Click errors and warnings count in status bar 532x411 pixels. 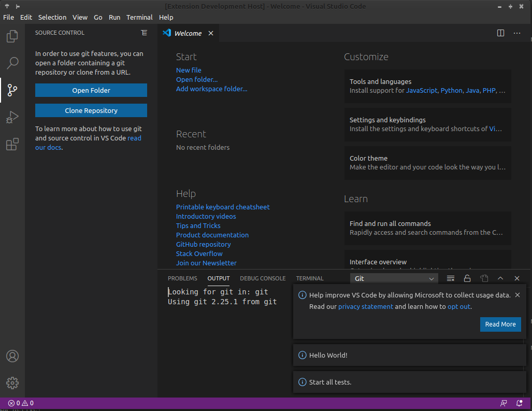(21, 403)
